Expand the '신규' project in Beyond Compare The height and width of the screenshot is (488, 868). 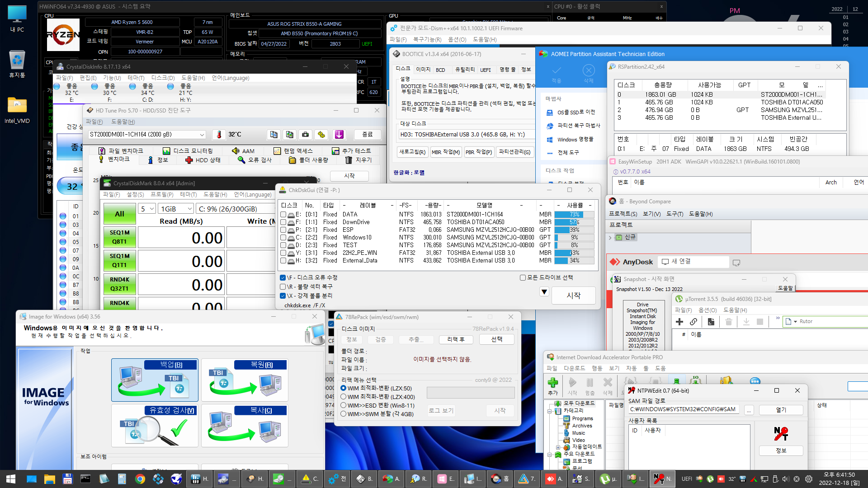pyautogui.click(x=610, y=238)
